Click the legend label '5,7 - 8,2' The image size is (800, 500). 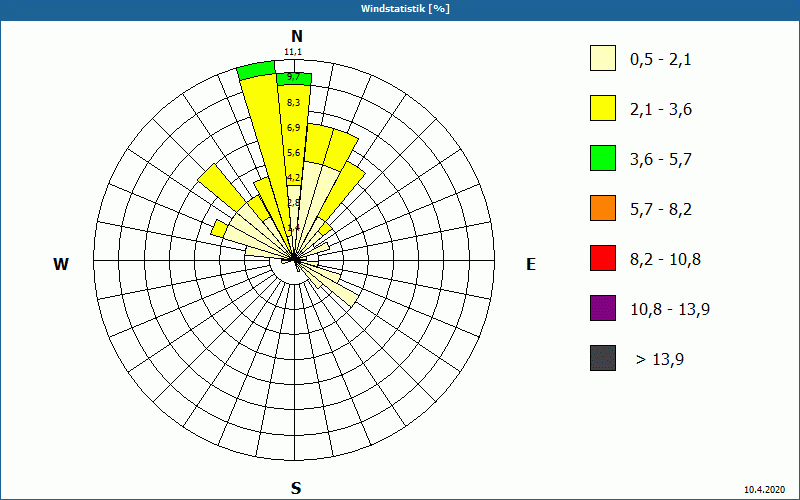click(661, 210)
